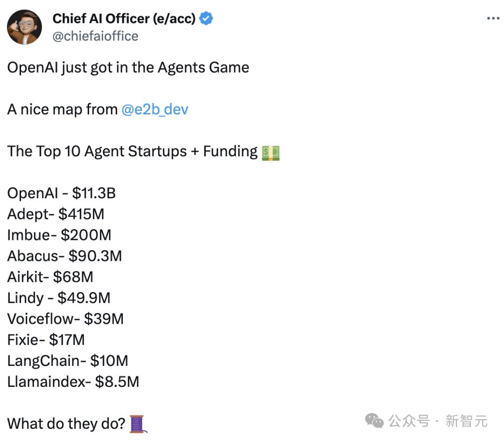Screen dimensions: 504x441
Task: Click the "What do they do?" text
Action: click(x=66, y=424)
